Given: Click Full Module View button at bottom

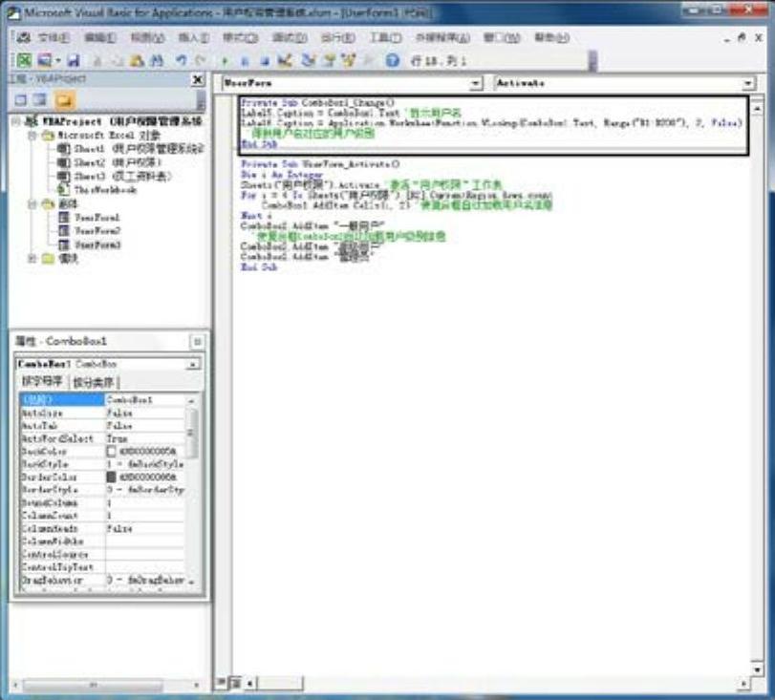Looking at the screenshot, I should point(235,684).
